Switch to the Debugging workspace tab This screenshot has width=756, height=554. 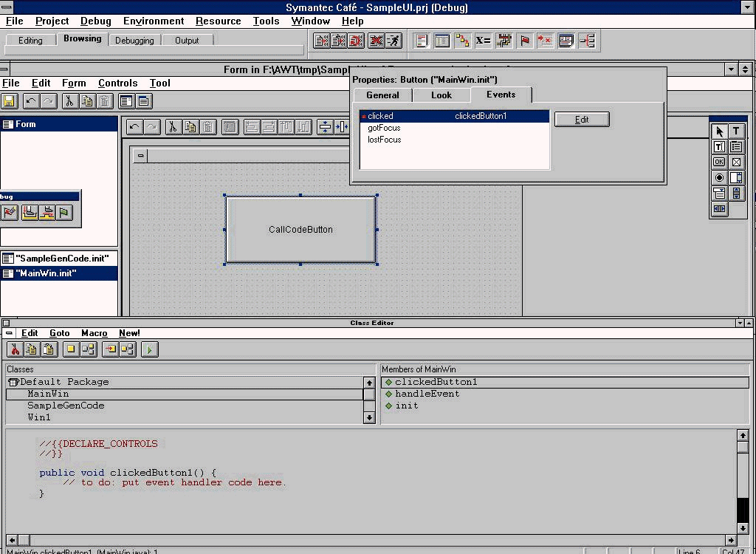[x=134, y=41]
